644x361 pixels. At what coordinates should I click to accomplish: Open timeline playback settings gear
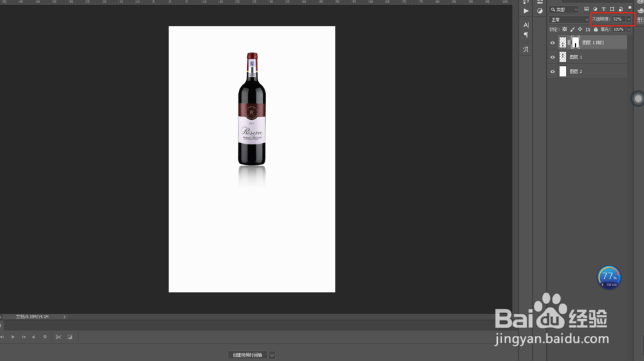(45, 337)
